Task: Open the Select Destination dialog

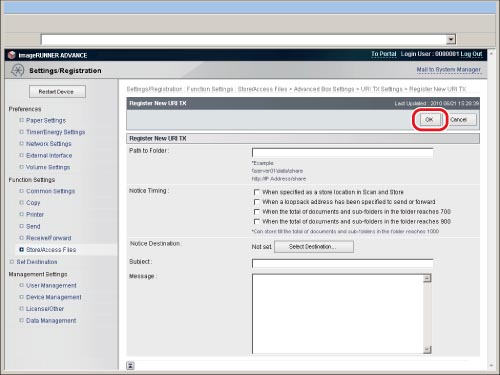Action: (314, 247)
